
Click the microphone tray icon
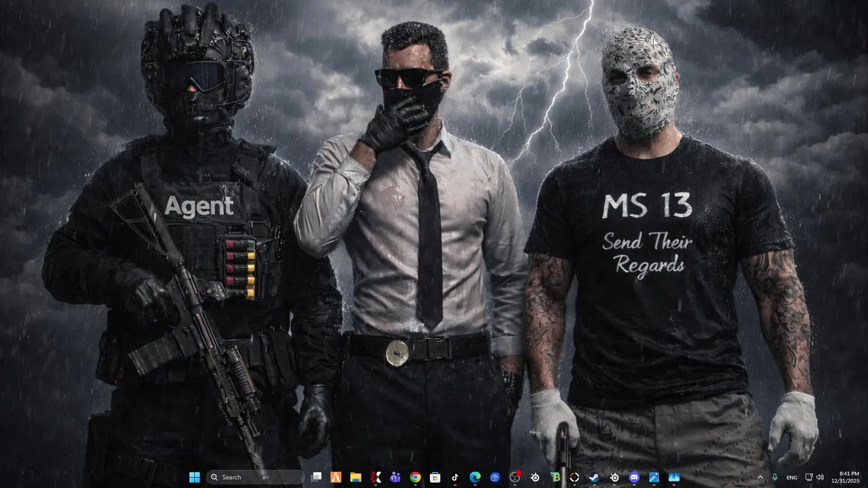click(775, 477)
